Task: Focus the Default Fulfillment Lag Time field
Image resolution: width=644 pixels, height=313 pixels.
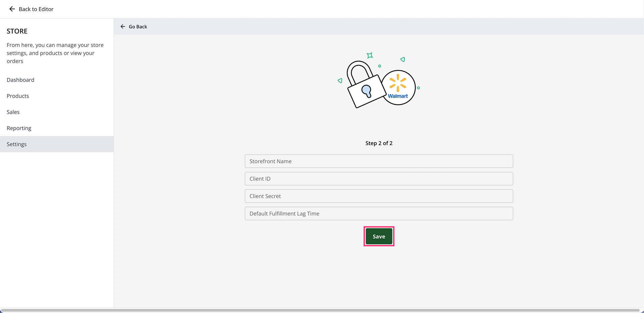Action: pyautogui.click(x=379, y=213)
